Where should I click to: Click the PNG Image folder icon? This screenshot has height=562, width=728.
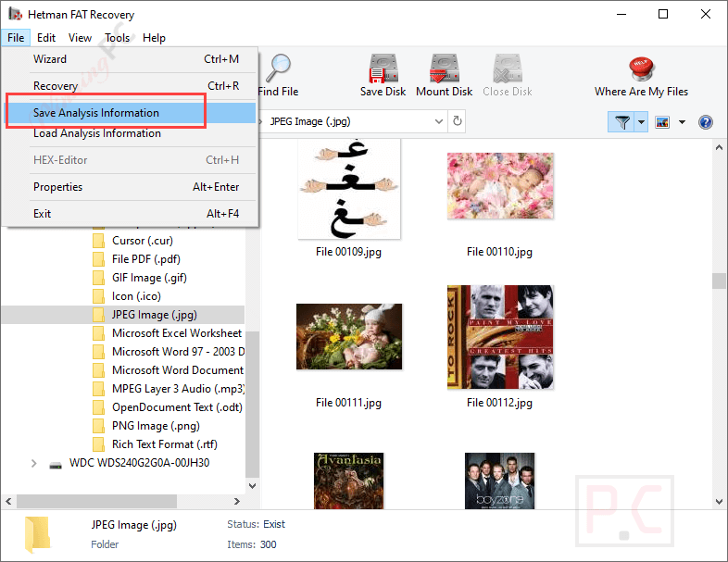point(98,426)
